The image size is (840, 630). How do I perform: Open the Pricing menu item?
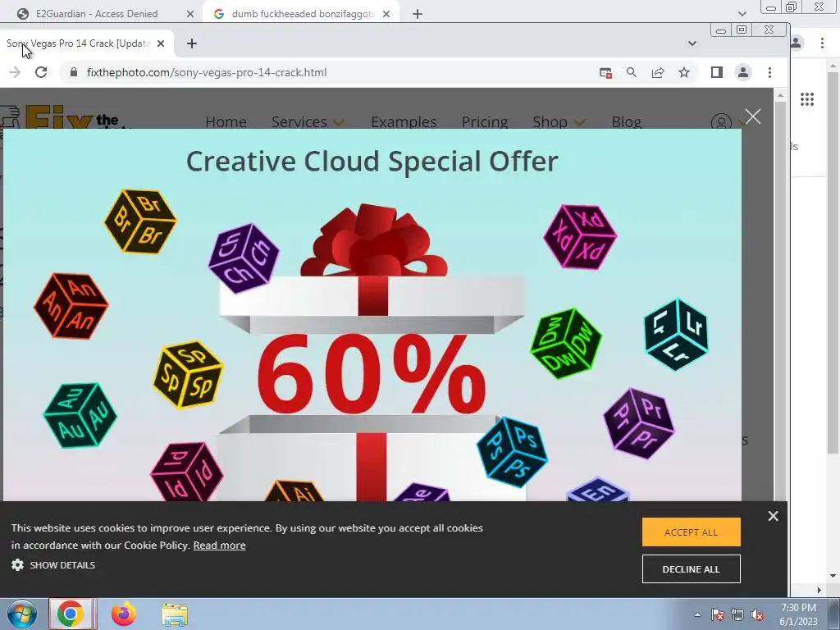pos(484,121)
